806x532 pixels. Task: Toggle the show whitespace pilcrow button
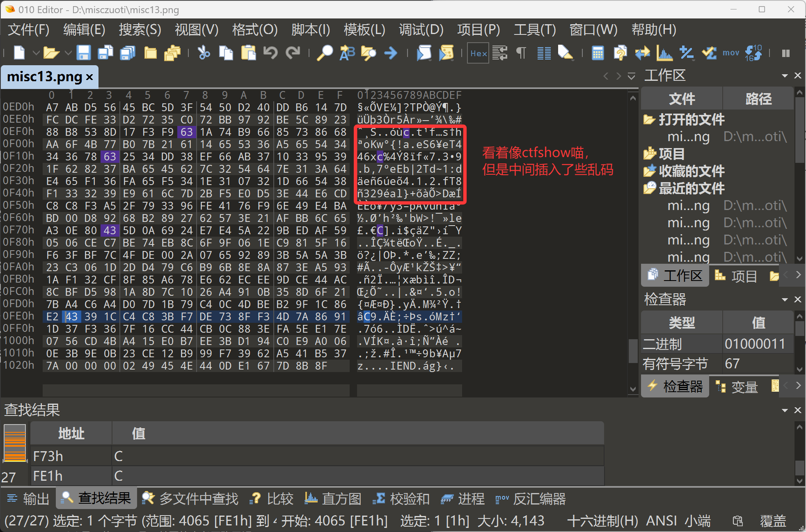click(521, 53)
